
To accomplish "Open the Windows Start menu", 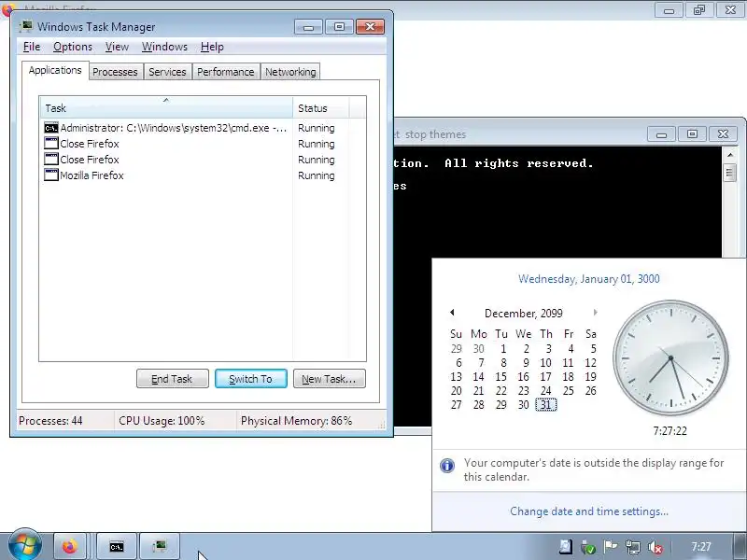I will (25, 545).
